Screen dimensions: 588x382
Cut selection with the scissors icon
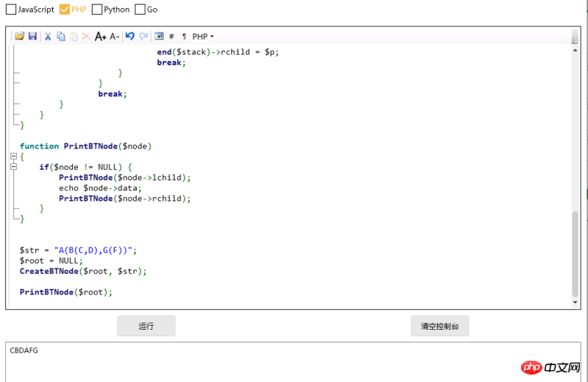coord(48,36)
